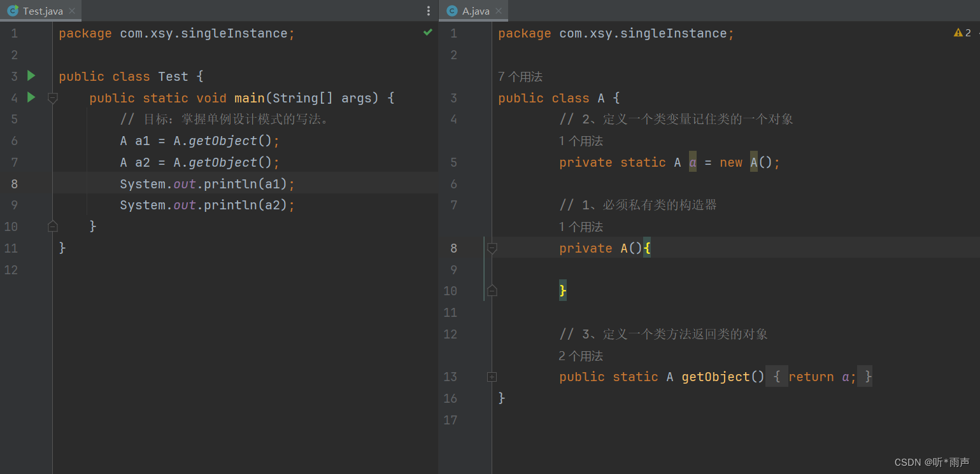Show the 7 usages of class A
Image resolution: width=980 pixels, height=474 pixels.
point(520,77)
